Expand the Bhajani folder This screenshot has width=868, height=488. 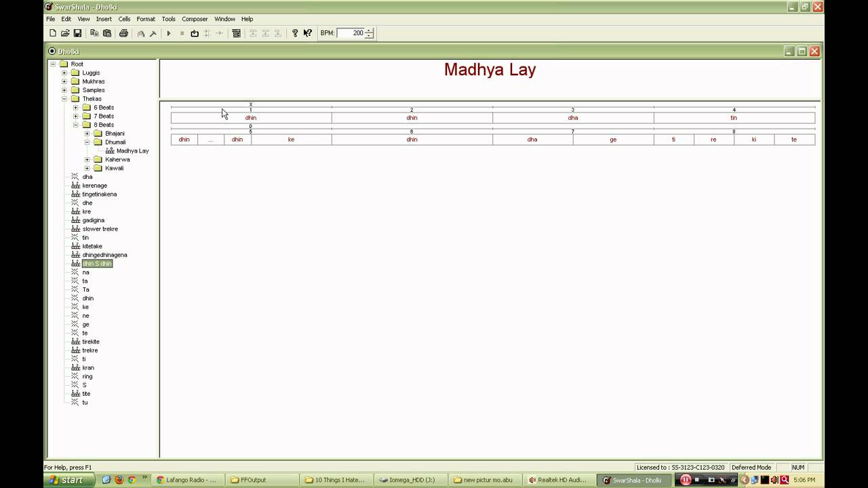click(x=87, y=134)
